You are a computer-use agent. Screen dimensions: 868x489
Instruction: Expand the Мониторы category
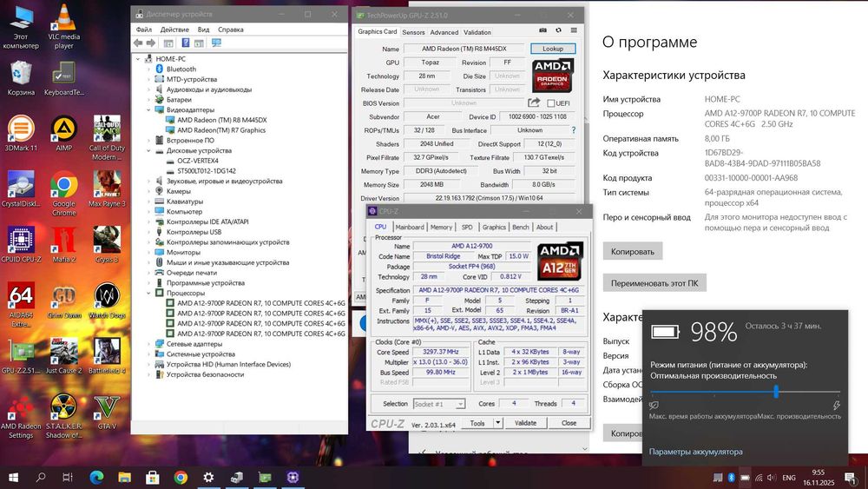(x=149, y=252)
